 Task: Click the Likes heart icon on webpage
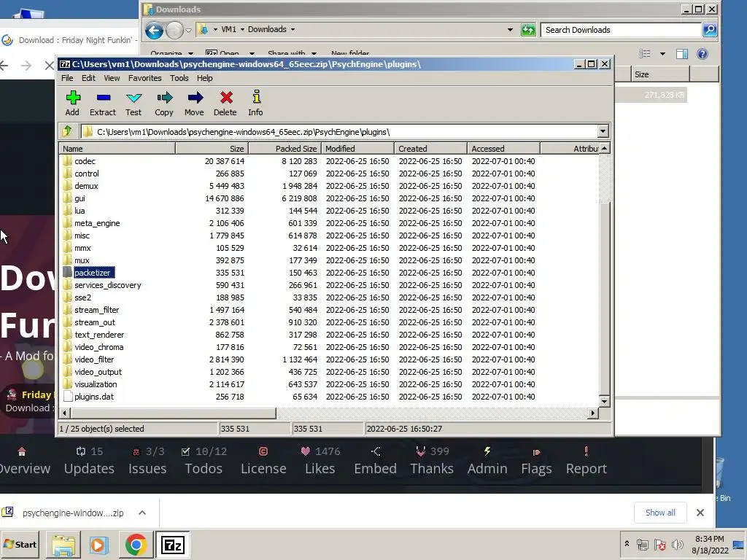pyautogui.click(x=306, y=451)
